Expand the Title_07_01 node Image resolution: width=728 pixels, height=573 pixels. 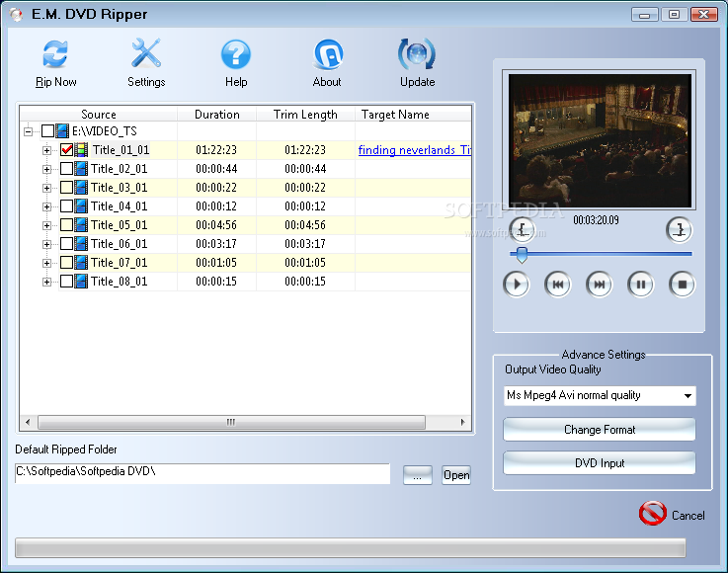46,263
